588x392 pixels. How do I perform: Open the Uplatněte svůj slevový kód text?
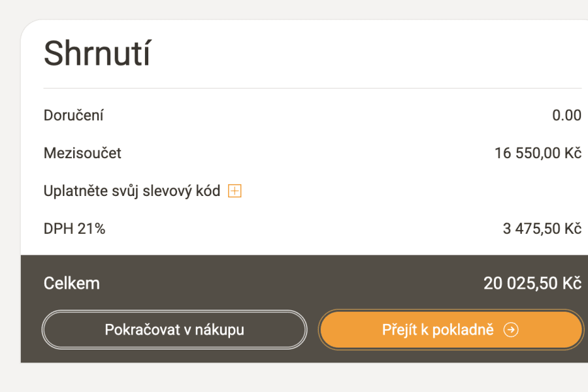(132, 191)
